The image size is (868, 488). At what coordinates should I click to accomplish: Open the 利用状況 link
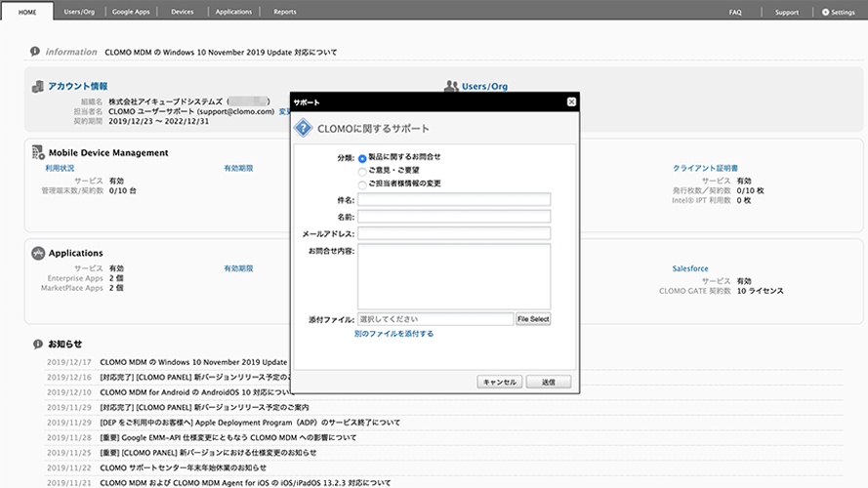click(60, 168)
